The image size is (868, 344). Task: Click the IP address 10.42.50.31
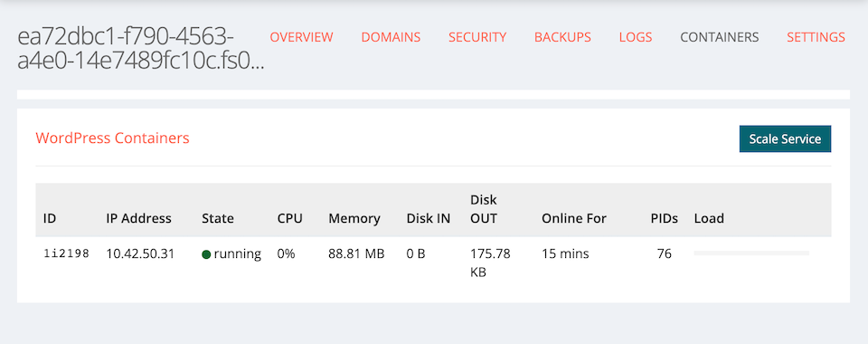click(x=140, y=254)
